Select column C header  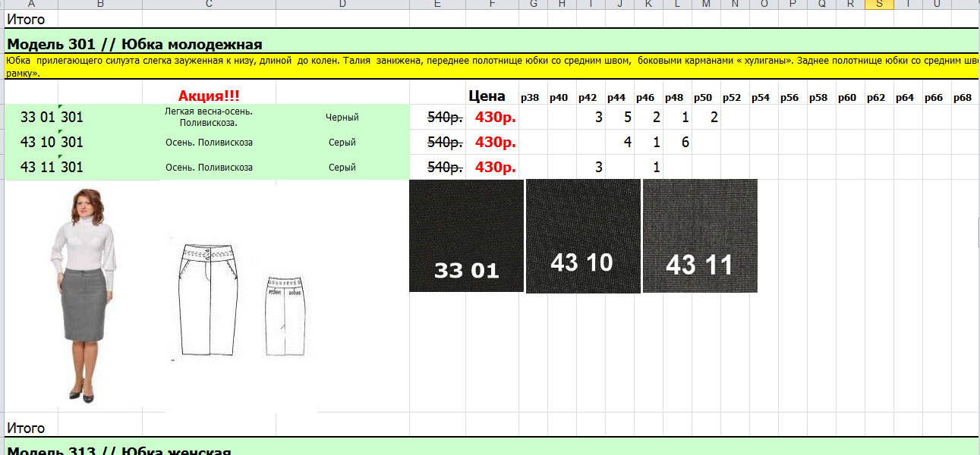pyautogui.click(x=209, y=4)
